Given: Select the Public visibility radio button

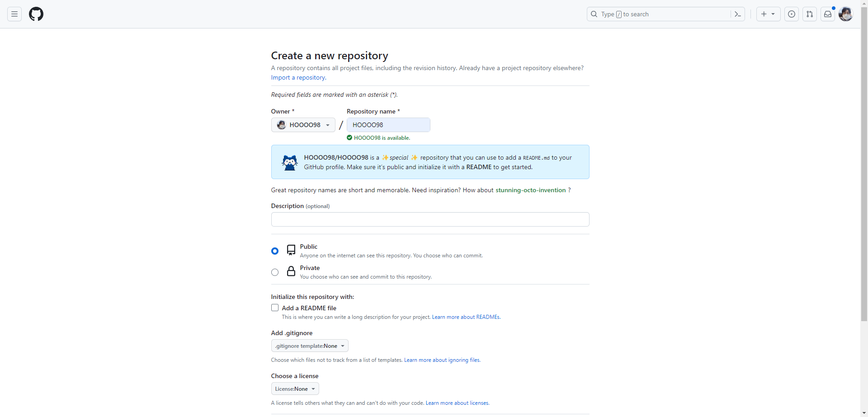Looking at the screenshot, I should point(275,251).
